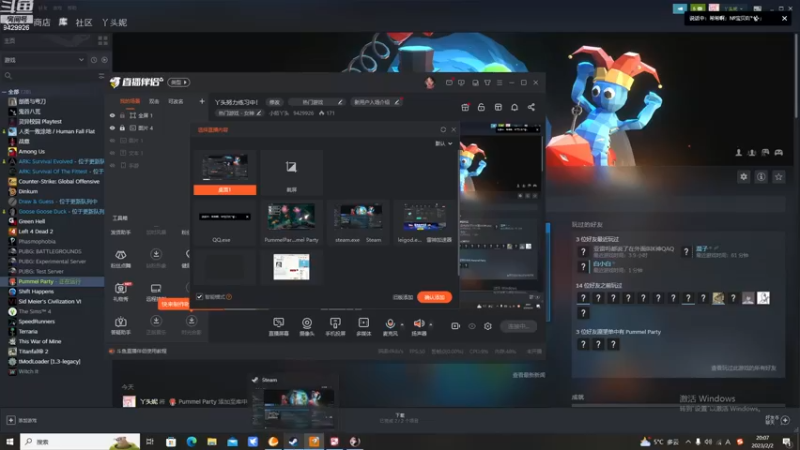The image size is (800, 450).
Task: Open Microsoft Edge from the taskbar
Action: coord(191,441)
